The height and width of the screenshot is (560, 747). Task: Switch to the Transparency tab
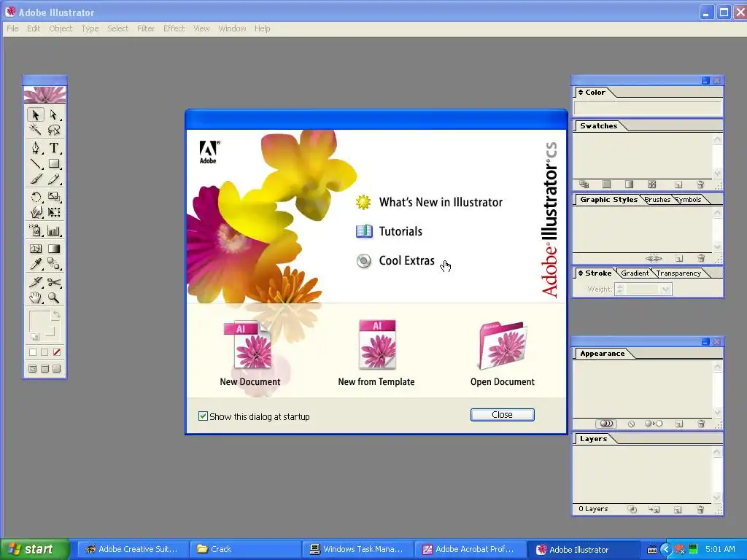(x=678, y=273)
